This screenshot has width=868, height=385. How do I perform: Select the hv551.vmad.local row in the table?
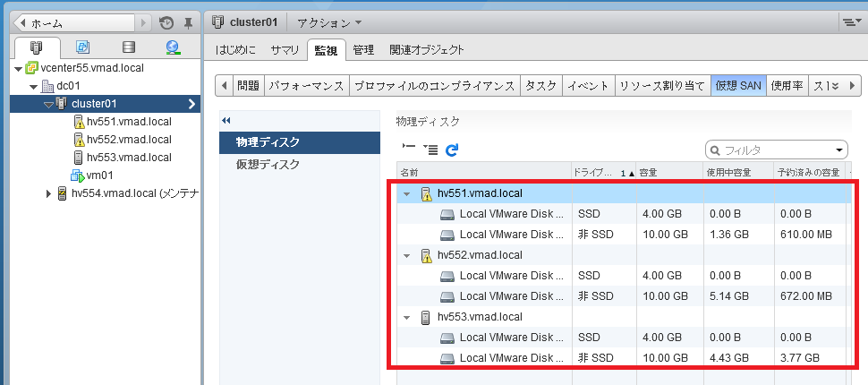point(622,193)
